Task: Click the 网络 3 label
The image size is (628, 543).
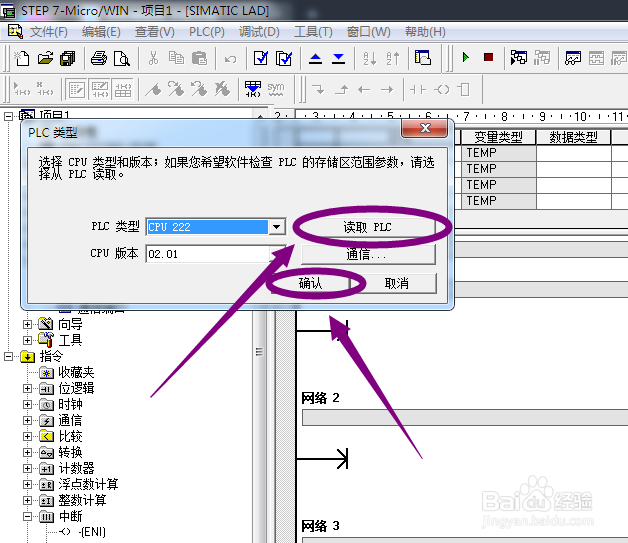Action: click(320, 526)
